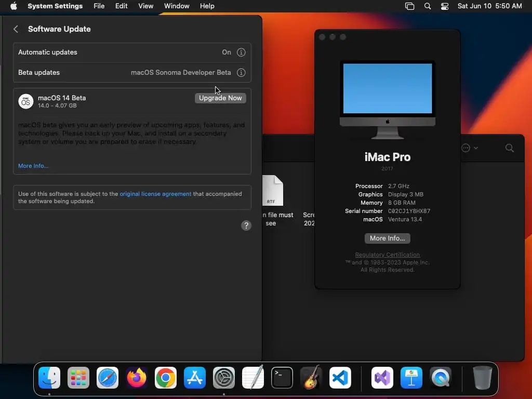Open the help question mark button
The height and width of the screenshot is (399, 532).
coord(246,225)
